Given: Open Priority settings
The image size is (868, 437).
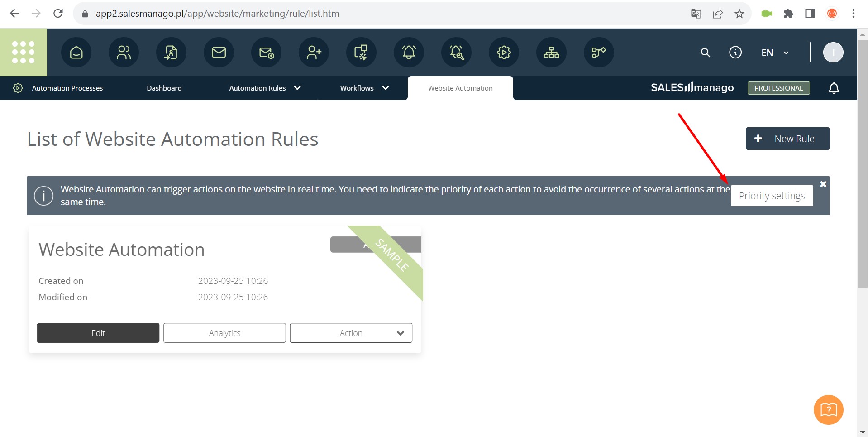Looking at the screenshot, I should (x=772, y=196).
